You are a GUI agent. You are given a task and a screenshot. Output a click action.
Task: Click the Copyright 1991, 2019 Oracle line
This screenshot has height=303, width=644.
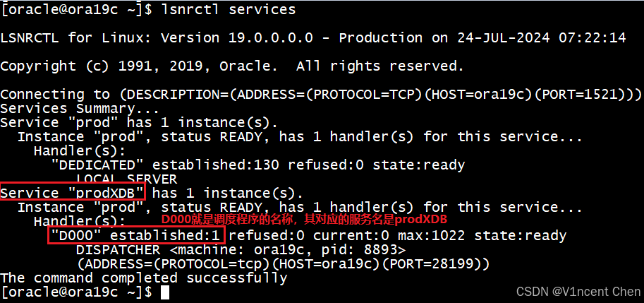(232, 66)
